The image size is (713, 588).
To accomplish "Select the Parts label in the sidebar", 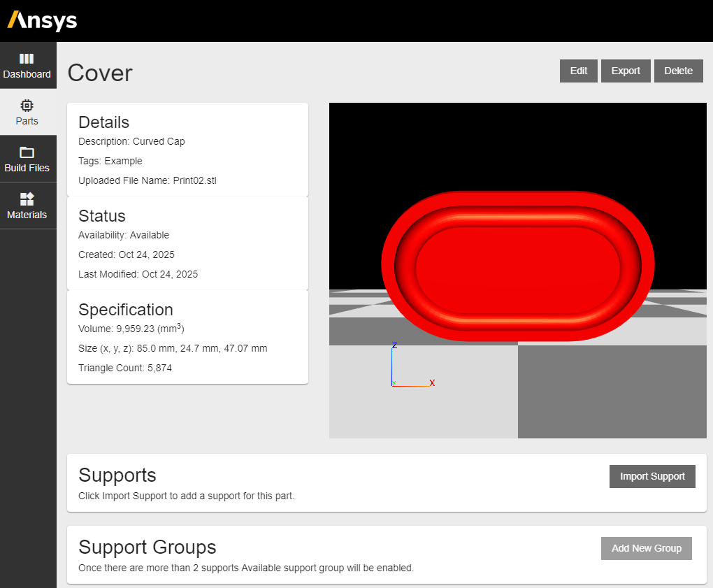I will coord(27,121).
